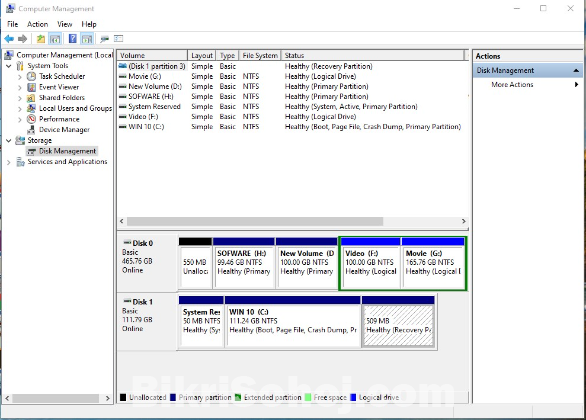Sort by the File System column header
The image size is (586, 420).
click(260, 55)
